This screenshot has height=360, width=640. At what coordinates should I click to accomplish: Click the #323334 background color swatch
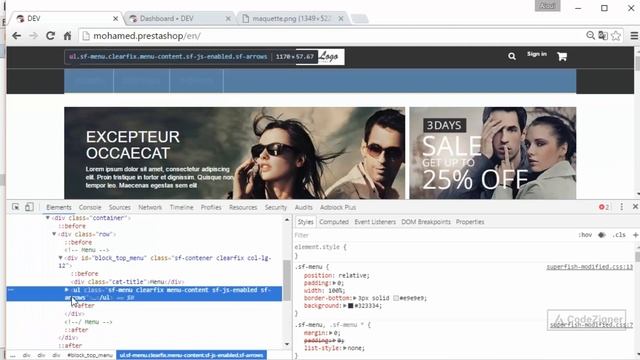click(351, 306)
